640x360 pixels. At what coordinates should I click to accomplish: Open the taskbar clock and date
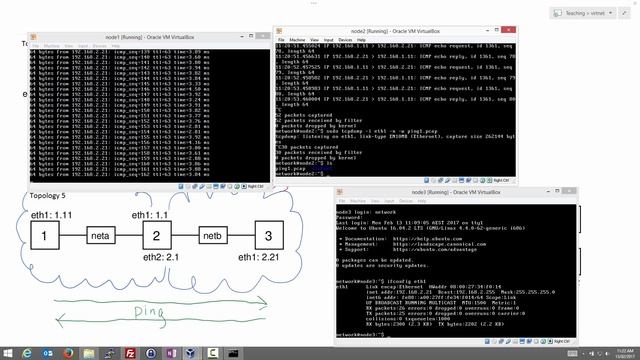(x=625, y=353)
